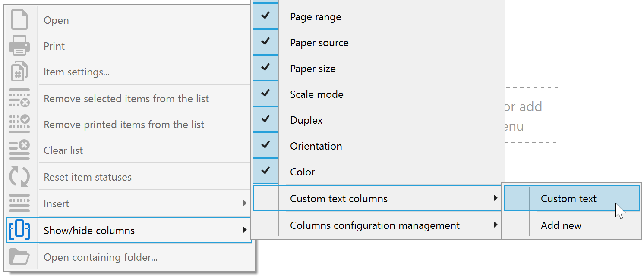Click the printer icon beside Print
Image resolution: width=644 pixels, height=278 pixels.
(19, 46)
